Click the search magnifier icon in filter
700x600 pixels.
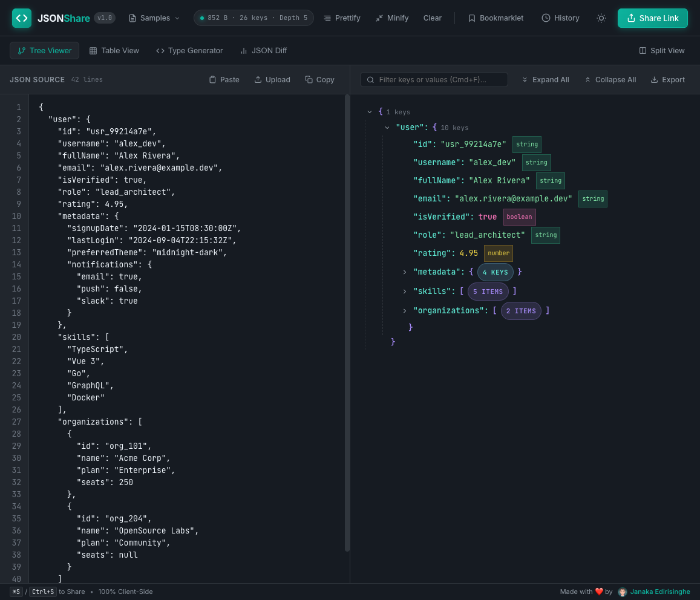(x=370, y=79)
